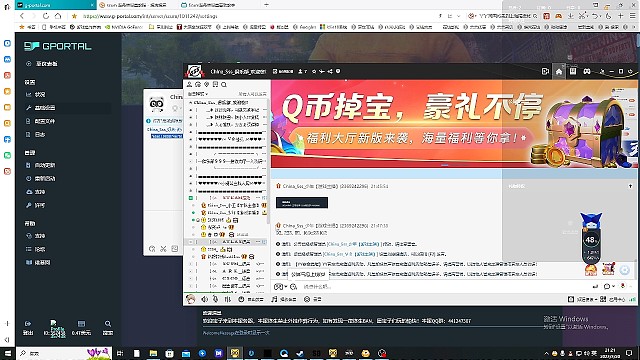Mute the speaker in voice app bottom bar

click(x=204, y=299)
